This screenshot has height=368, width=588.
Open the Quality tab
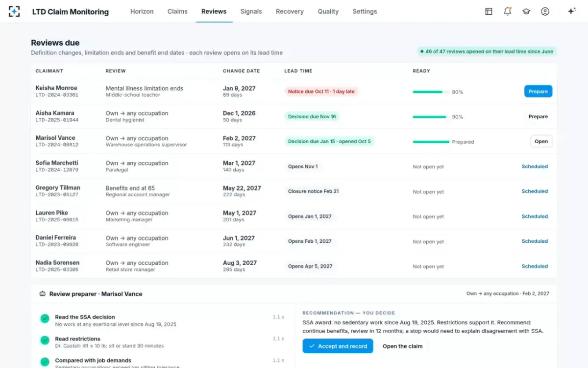(x=328, y=11)
